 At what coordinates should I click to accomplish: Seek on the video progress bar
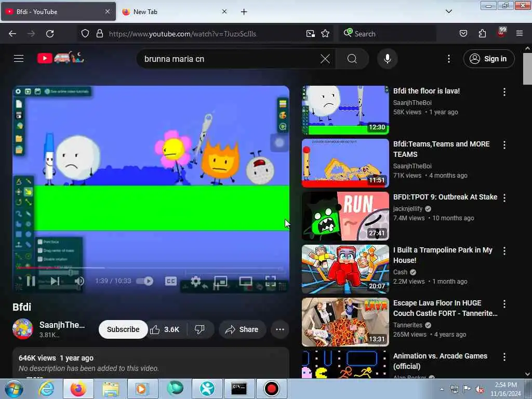[x=151, y=268]
